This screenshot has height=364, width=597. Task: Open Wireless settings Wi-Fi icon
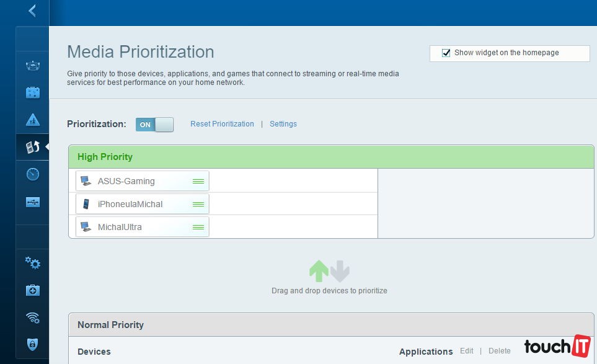point(33,317)
